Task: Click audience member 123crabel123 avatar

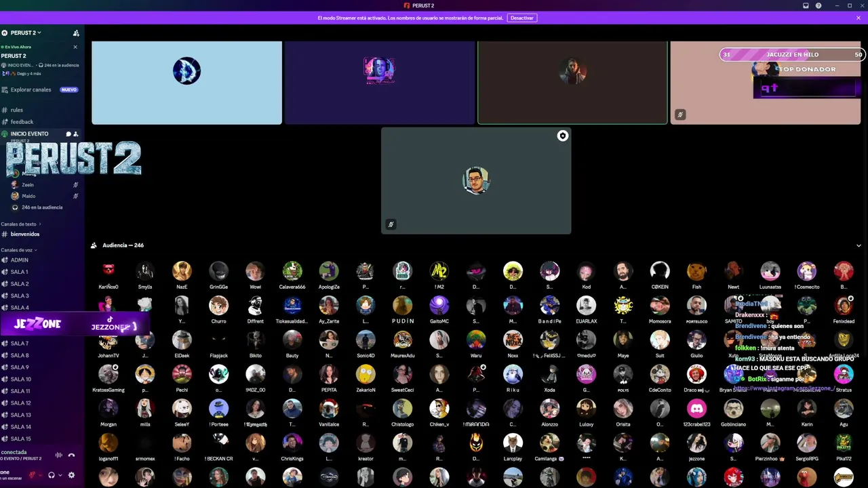Action: 696,409
